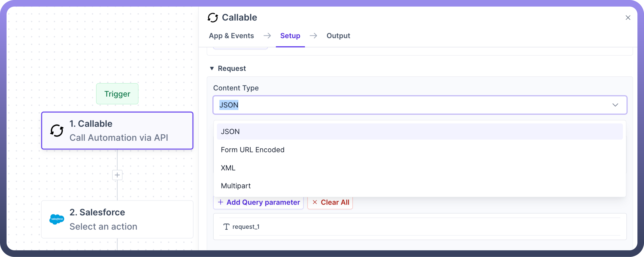Pick XML content type option
The image size is (644, 257).
point(228,168)
